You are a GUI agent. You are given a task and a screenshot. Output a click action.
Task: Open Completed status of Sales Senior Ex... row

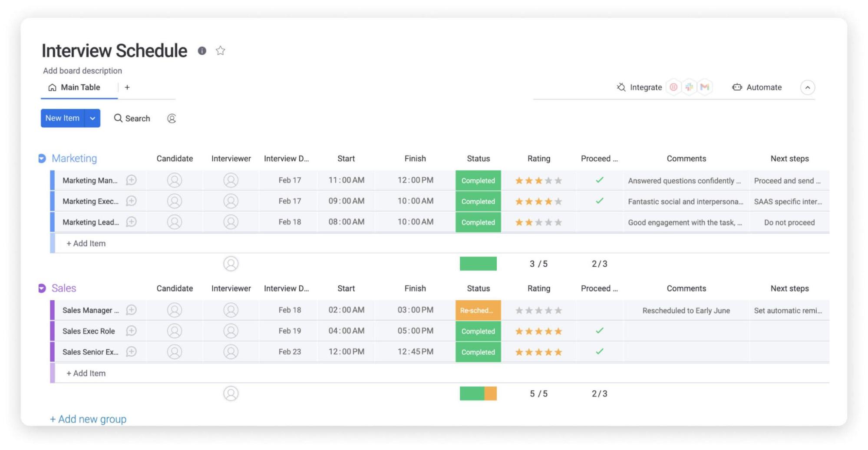click(478, 352)
